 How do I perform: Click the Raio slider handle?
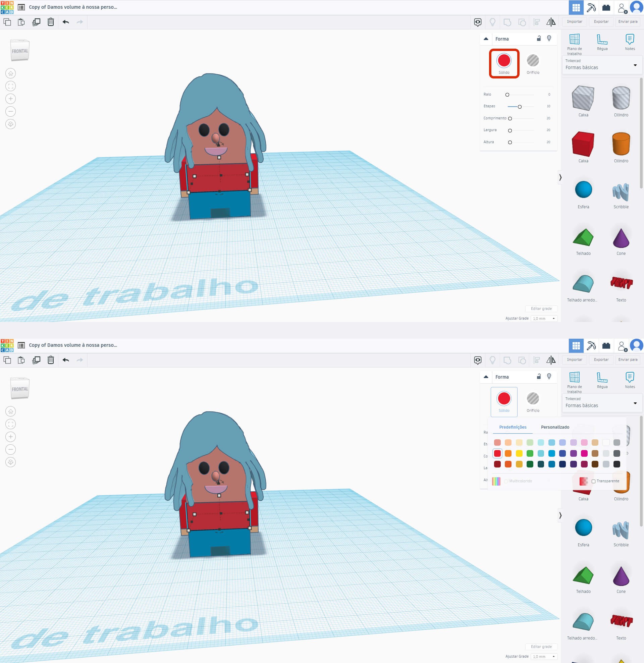[x=507, y=95]
